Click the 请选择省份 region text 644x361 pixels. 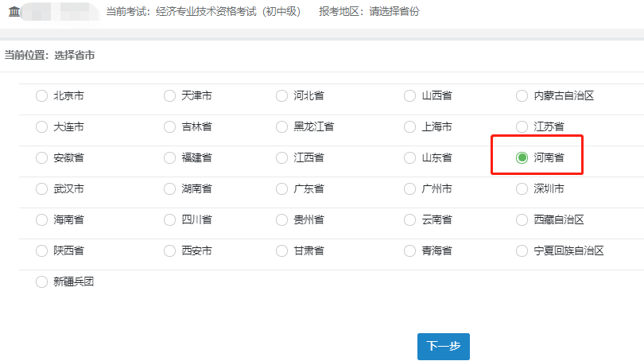[394, 12]
